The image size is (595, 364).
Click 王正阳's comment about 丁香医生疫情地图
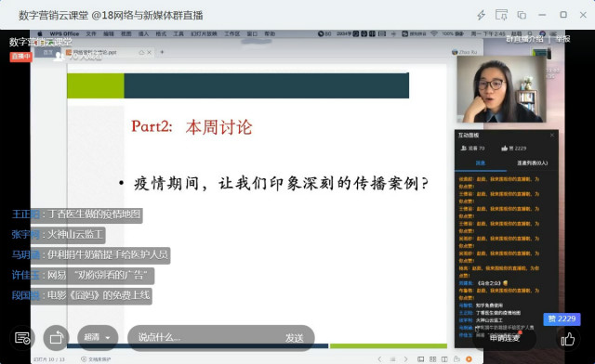pyautogui.click(x=77, y=214)
